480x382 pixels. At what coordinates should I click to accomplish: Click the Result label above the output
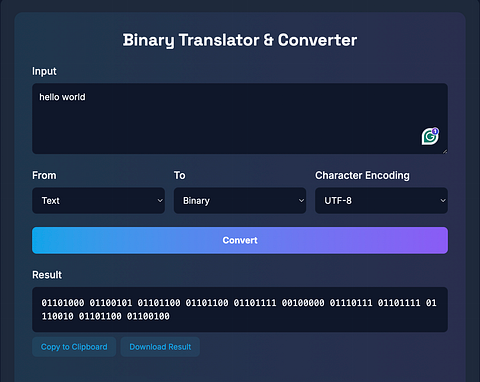tap(47, 275)
